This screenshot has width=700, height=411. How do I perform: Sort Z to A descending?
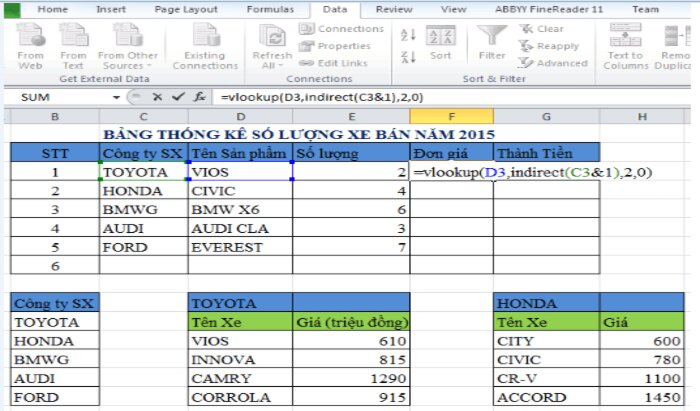tap(408, 57)
